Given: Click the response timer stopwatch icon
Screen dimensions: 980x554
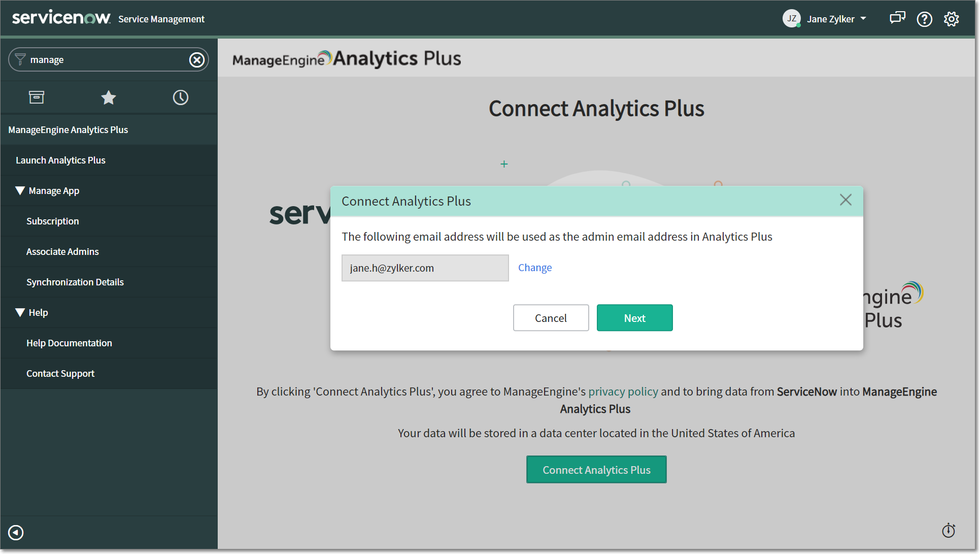Looking at the screenshot, I should pos(948,531).
